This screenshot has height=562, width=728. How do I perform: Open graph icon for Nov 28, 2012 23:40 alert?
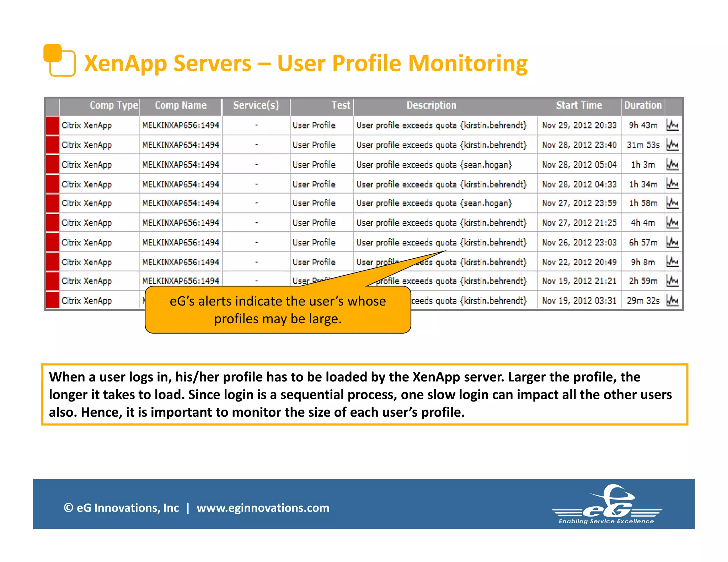click(x=673, y=145)
